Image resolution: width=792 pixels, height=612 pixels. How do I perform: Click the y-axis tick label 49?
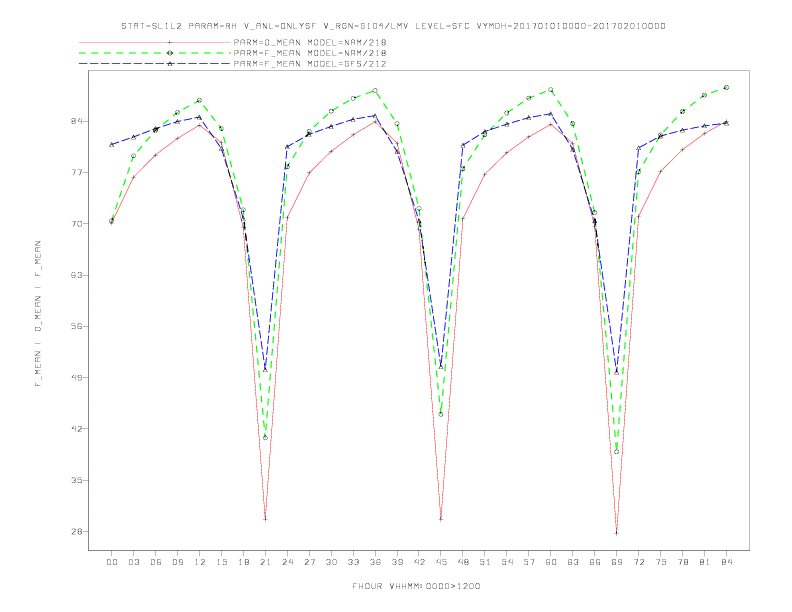click(76, 378)
